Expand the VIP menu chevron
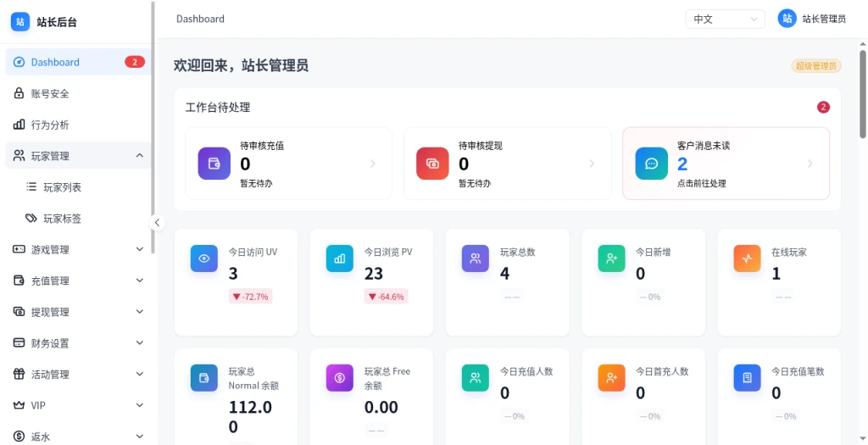 [x=140, y=405]
